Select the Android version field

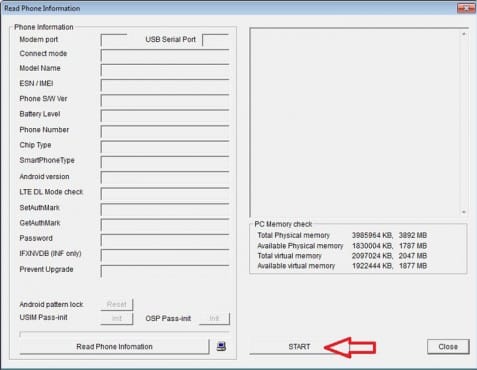click(165, 178)
